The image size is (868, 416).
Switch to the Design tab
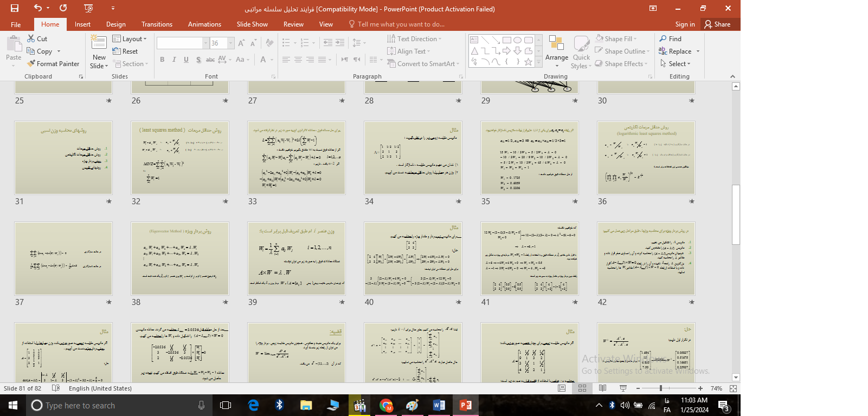click(115, 24)
